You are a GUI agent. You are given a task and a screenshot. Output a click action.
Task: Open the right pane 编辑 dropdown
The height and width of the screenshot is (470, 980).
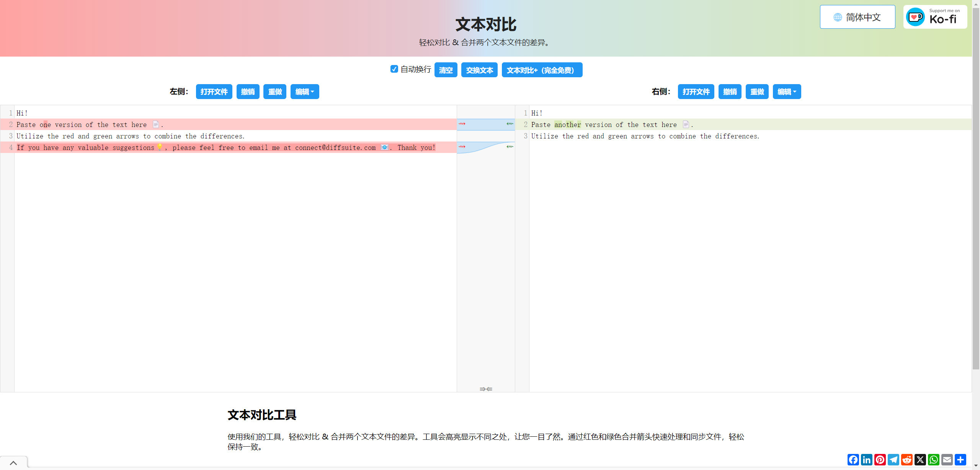coord(787,91)
